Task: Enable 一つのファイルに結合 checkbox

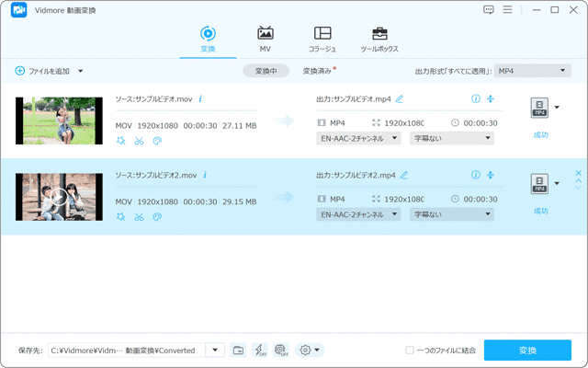Action: pos(410,351)
